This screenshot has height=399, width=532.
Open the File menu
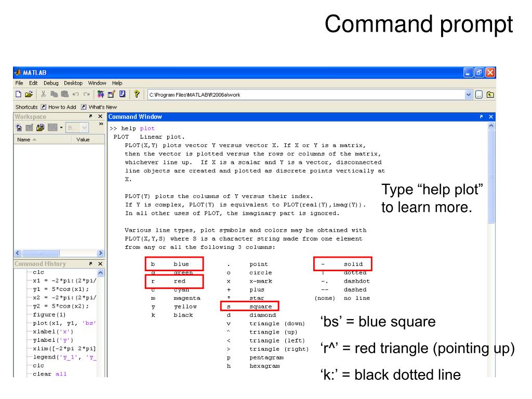(19, 83)
